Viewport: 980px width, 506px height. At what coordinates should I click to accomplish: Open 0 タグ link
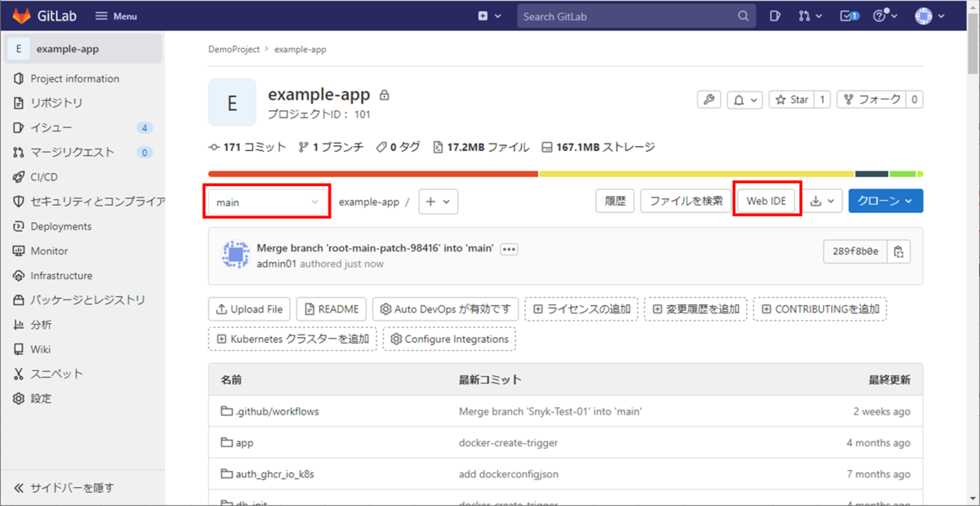(398, 148)
